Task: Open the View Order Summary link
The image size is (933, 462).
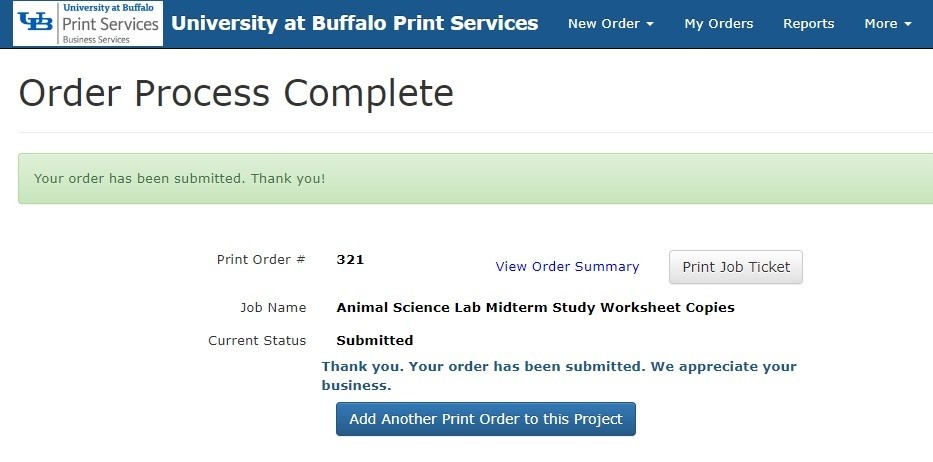Action: (x=567, y=267)
